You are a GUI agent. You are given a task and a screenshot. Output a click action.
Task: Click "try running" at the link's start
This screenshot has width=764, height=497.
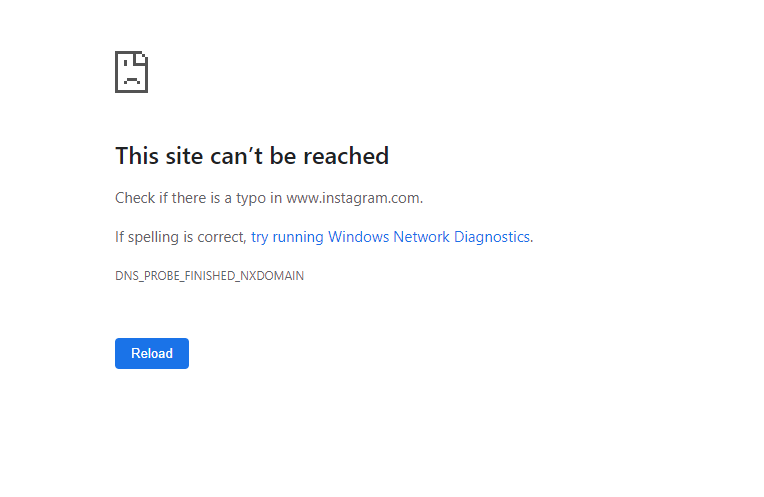tap(287, 237)
